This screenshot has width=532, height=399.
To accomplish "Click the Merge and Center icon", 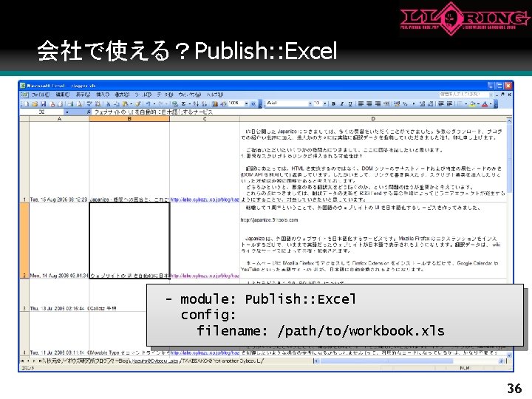I will click(386, 104).
